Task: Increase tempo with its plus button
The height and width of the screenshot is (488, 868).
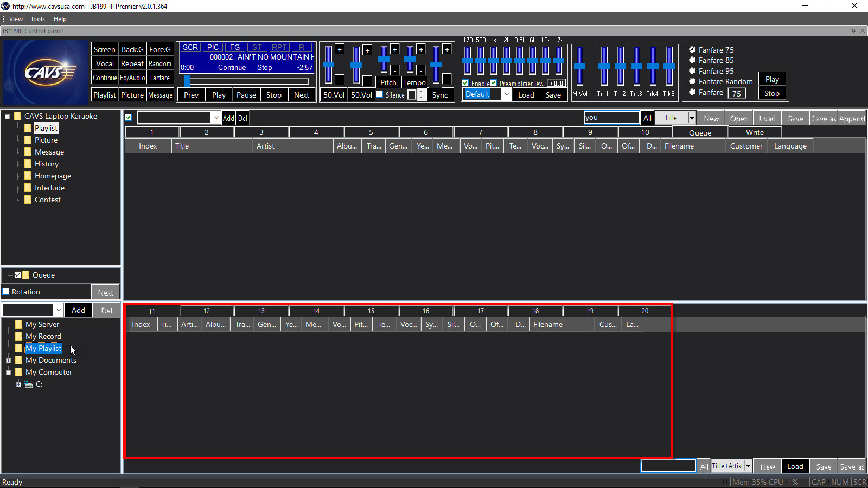Action: click(421, 49)
